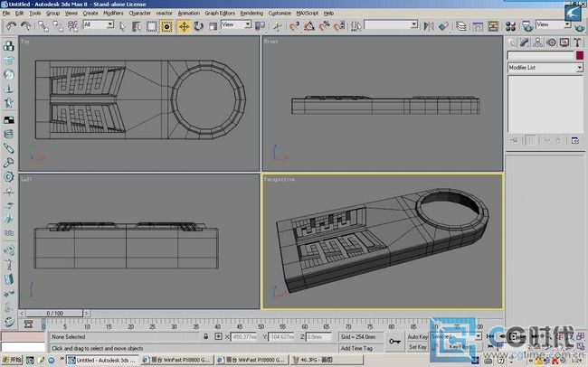Open the Curve Editor
This screenshot has width=588, height=367.
coord(478,26)
